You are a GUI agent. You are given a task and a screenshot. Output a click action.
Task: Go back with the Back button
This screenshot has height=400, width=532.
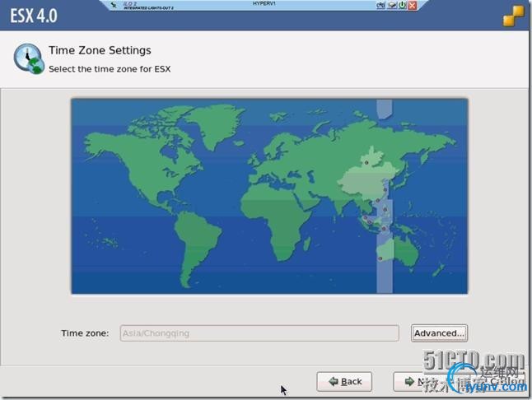tap(344, 381)
